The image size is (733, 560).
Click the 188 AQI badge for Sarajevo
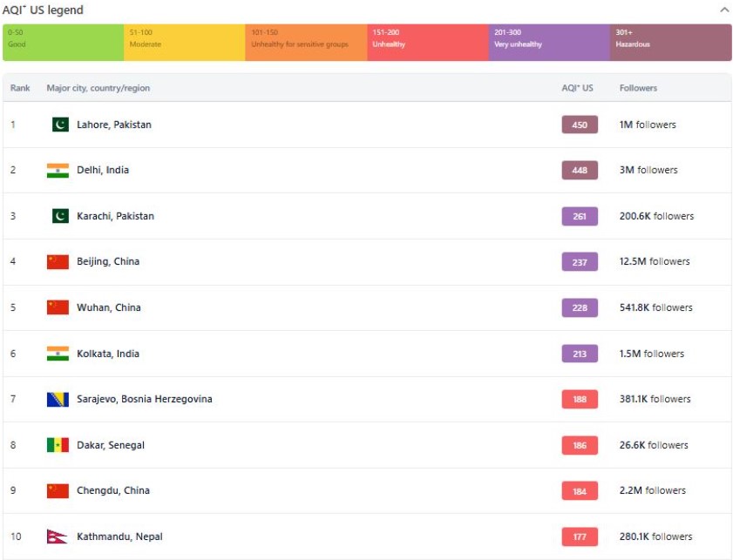tap(580, 399)
